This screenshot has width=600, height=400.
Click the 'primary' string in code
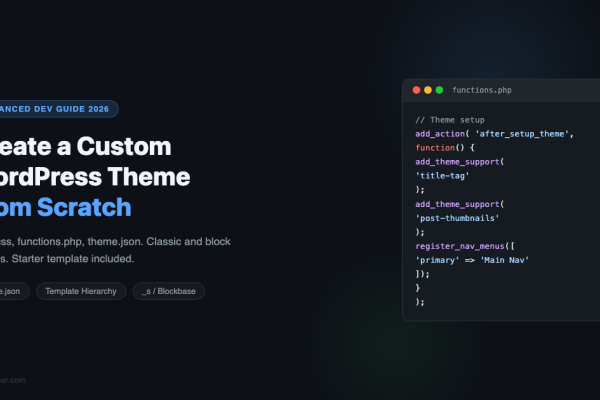[437, 260]
